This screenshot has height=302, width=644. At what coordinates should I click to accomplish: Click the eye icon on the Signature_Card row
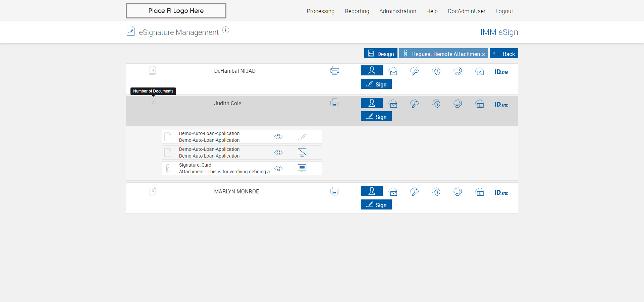pyautogui.click(x=278, y=168)
